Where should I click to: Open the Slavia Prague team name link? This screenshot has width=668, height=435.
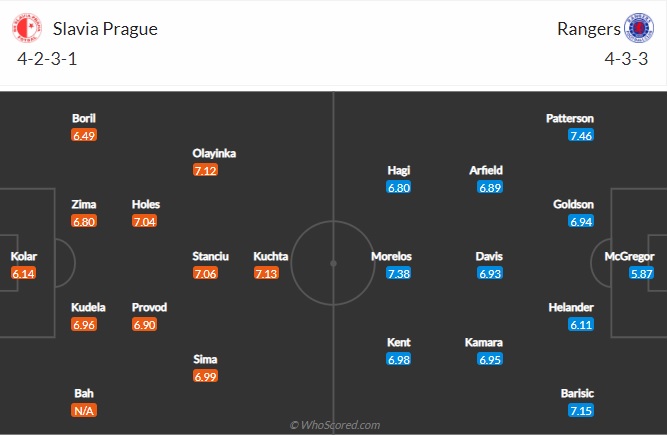[x=105, y=29]
